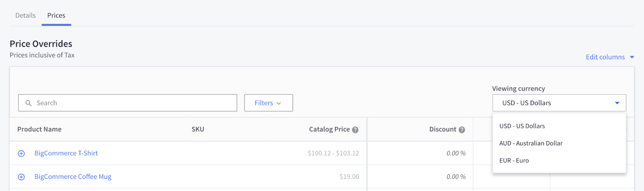Click the Discount help question-mark icon
644x191 pixels.
462,130
